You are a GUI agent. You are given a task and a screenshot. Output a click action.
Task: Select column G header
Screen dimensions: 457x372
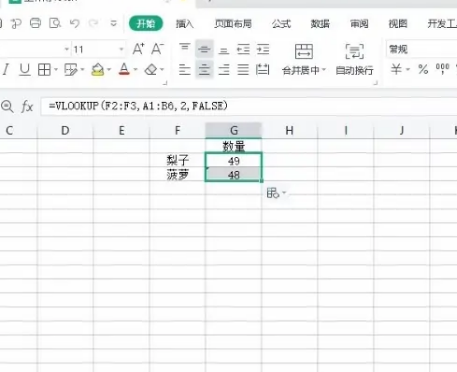click(x=234, y=130)
